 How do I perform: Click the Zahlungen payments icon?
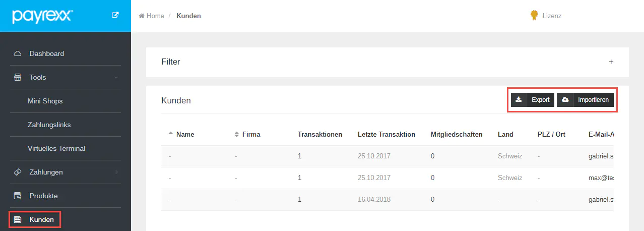tap(18, 172)
